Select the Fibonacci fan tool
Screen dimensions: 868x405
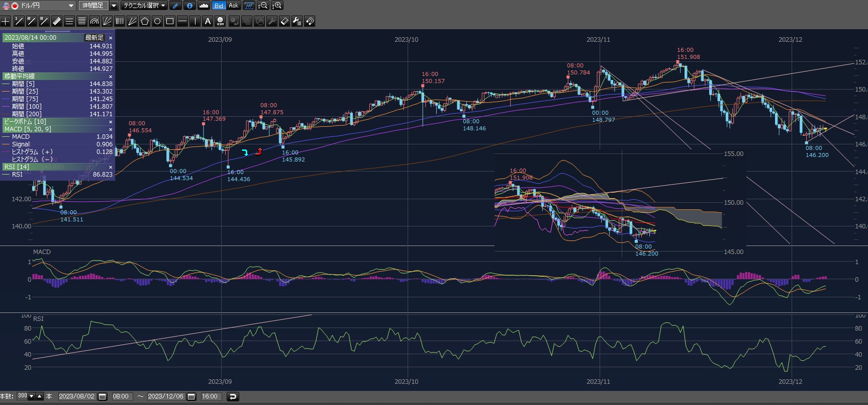tap(107, 21)
